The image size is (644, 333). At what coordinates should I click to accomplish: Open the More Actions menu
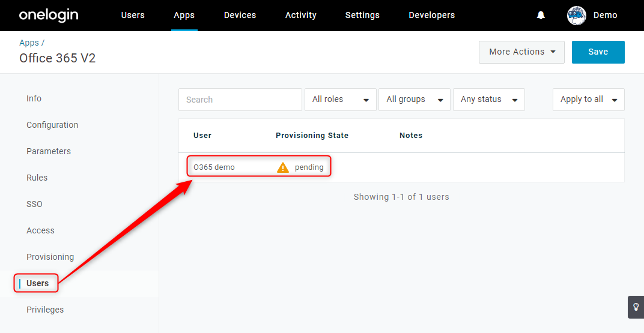pos(521,52)
